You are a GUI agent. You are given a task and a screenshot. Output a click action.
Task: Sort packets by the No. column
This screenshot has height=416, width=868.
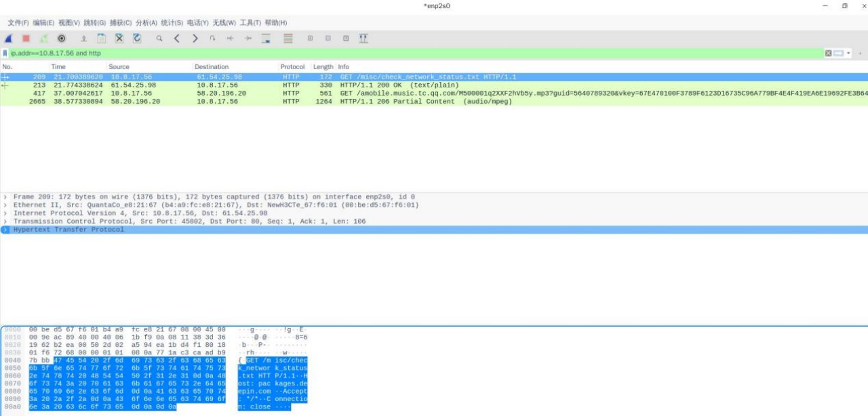point(25,67)
